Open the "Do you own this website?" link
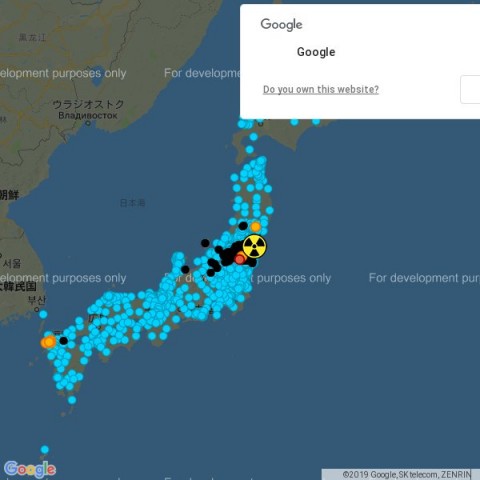 coord(321,89)
